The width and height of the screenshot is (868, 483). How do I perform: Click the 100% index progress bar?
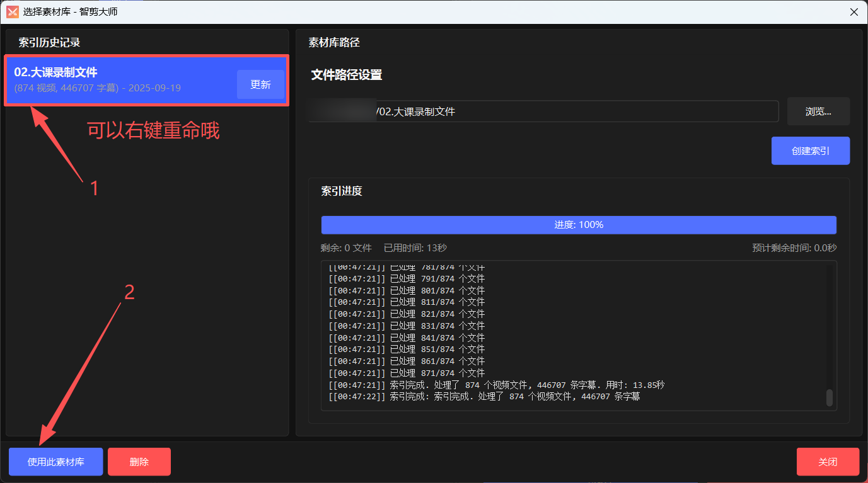(x=578, y=225)
